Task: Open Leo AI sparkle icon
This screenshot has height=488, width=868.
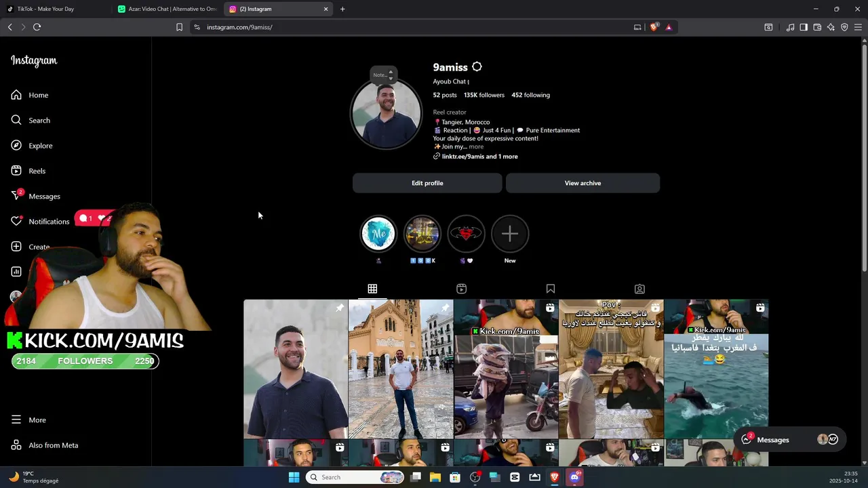Action: 831,27
